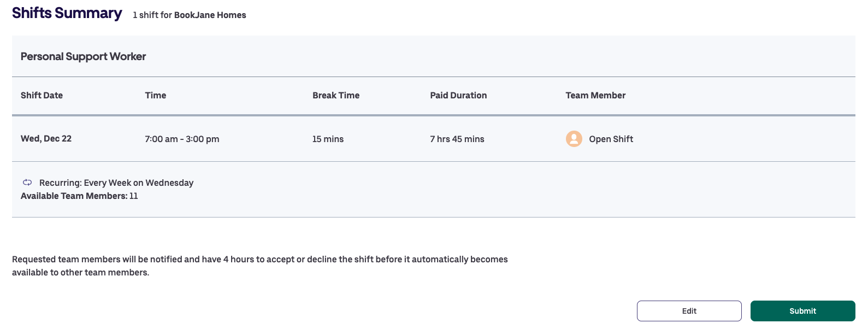
Task: Select the Personal Support Worker section header
Action: 83,56
